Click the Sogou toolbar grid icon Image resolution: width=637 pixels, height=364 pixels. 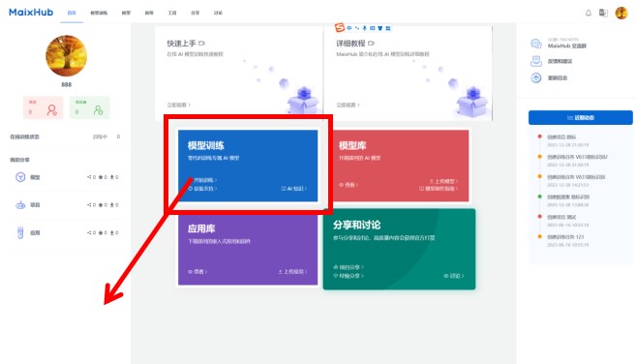pos(388,28)
